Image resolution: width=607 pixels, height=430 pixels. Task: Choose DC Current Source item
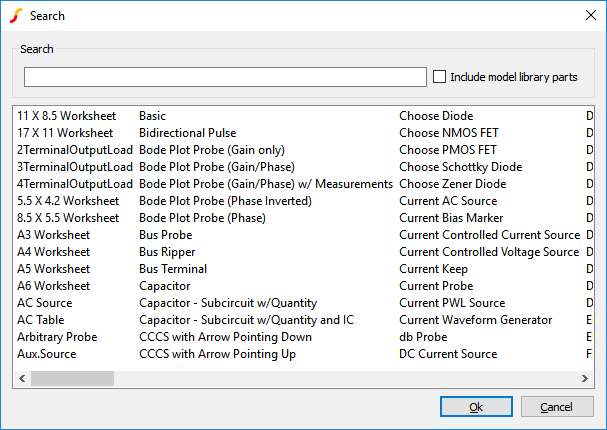click(447, 354)
